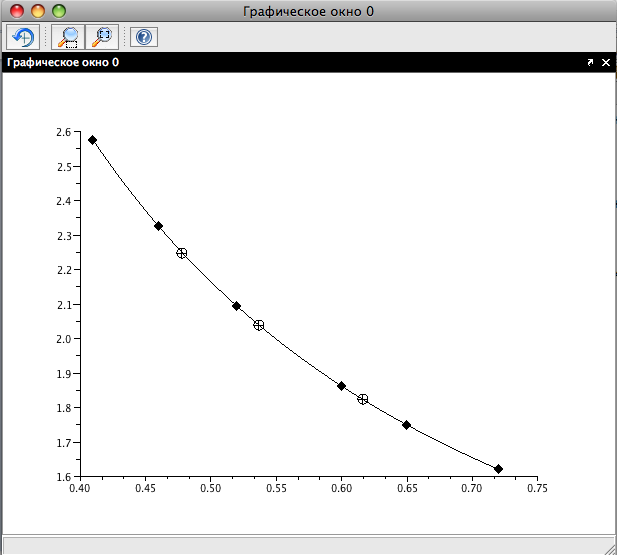Click the diamond data point at x=0.41
The height and width of the screenshot is (555, 617).
click(92, 140)
